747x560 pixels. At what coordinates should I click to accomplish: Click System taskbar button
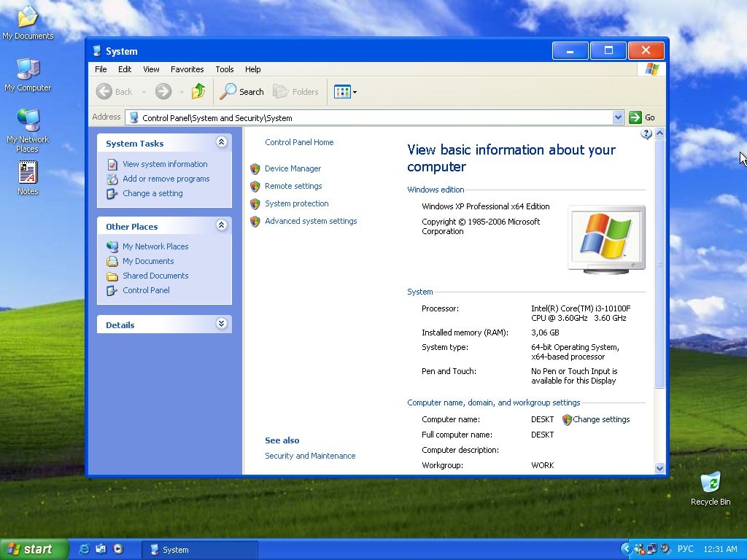pyautogui.click(x=200, y=550)
